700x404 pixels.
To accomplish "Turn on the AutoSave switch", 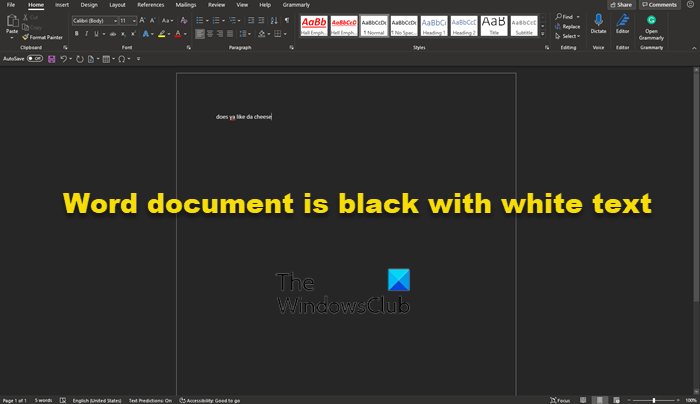I will [34, 59].
